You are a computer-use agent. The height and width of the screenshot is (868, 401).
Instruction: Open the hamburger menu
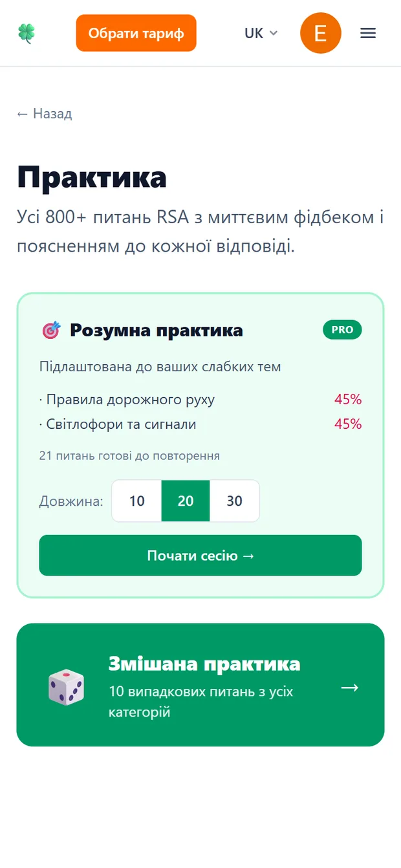[x=368, y=33]
